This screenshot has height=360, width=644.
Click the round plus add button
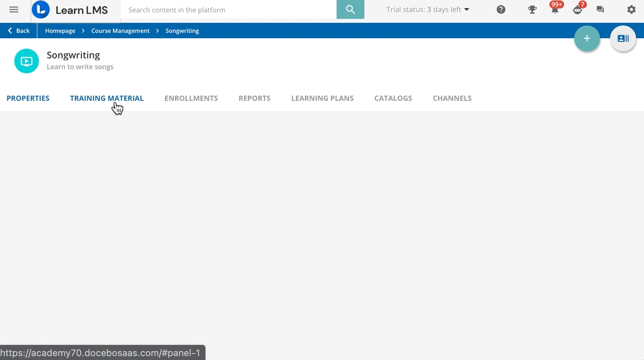click(x=587, y=39)
